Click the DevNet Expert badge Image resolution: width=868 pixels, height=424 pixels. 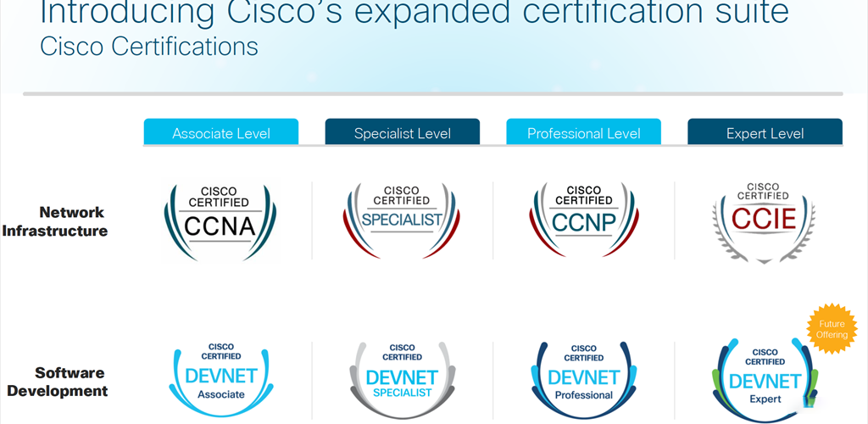pos(765,382)
